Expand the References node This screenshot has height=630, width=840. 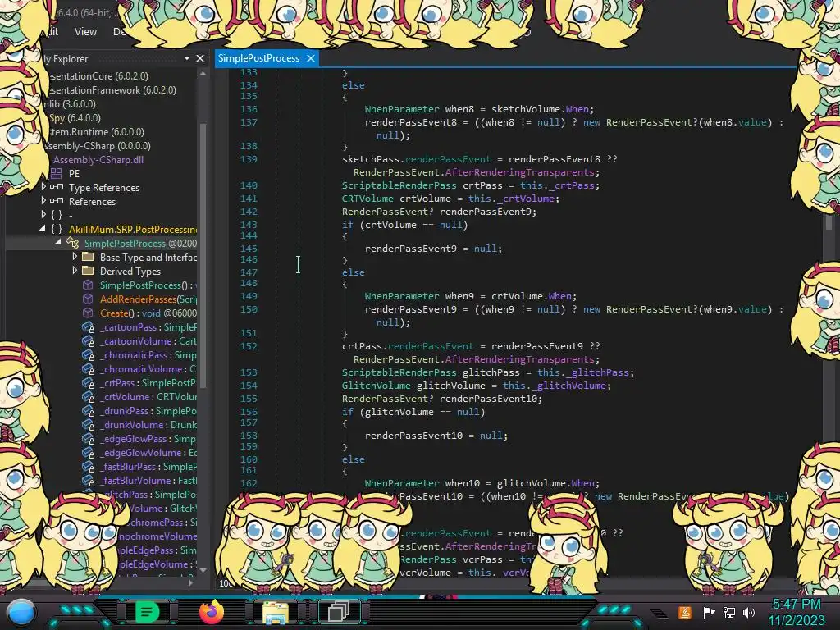(x=43, y=200)
